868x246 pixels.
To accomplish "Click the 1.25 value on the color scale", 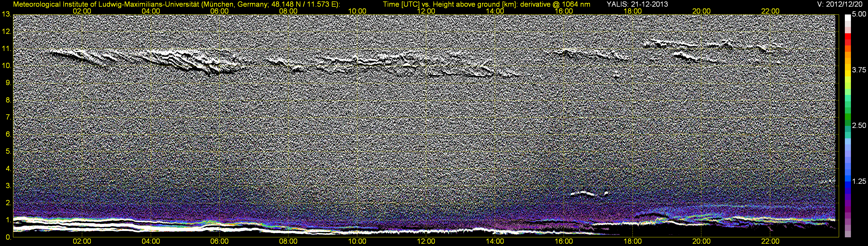I will [x=859, y=181].
